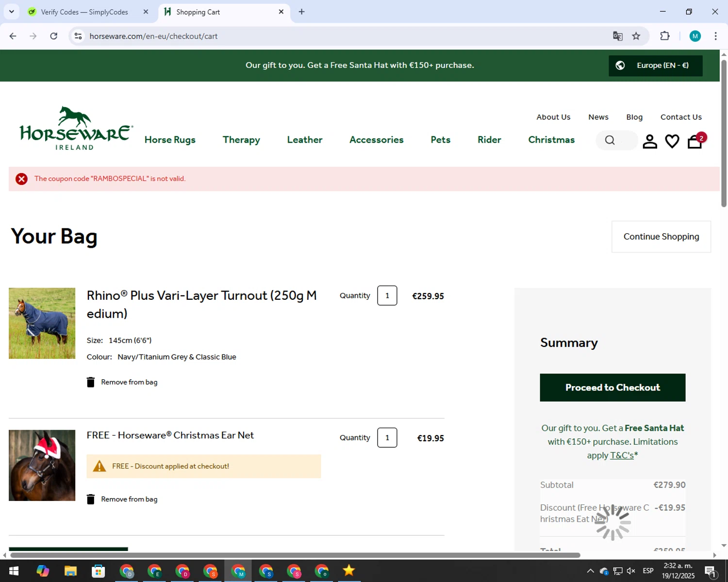Click the red coupon error icon
728x582 pixels.
[x=21, y=179]
